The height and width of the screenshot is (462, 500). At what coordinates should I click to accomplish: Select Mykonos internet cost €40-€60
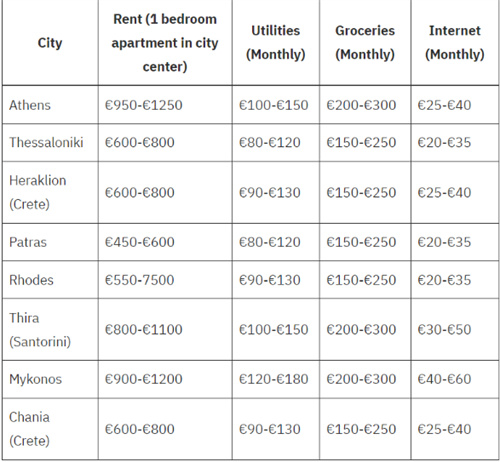click(x=455, y=379)
